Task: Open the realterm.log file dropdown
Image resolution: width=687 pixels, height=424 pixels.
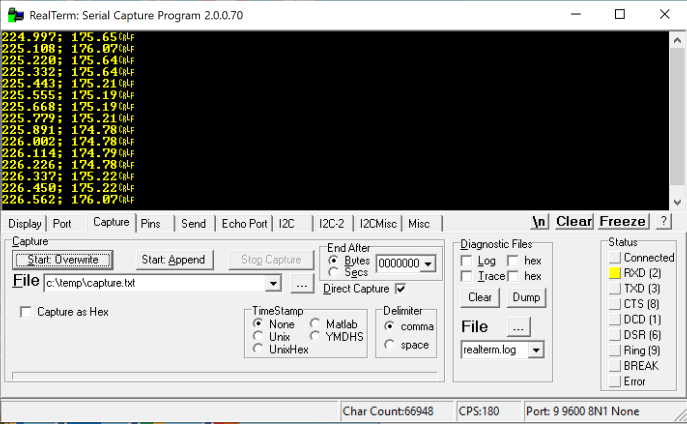Action: [x=536, y=350]
